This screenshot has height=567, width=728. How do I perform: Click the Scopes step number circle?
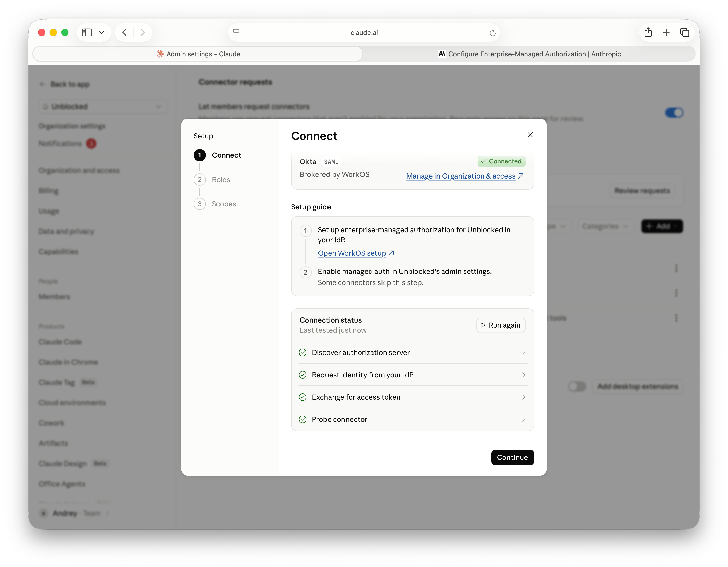(199, 204)
